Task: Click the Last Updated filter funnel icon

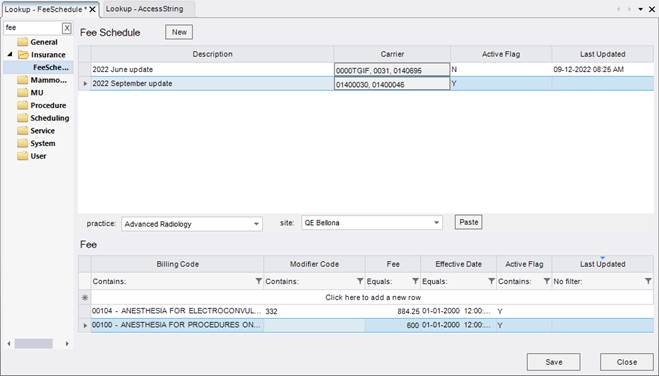Action: (x=648, y=281)
